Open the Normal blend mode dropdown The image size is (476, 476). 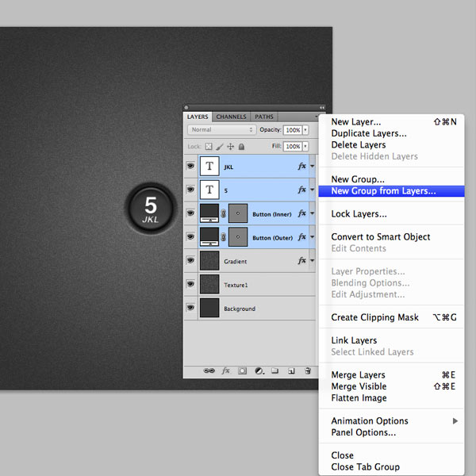tap(222, 130)
